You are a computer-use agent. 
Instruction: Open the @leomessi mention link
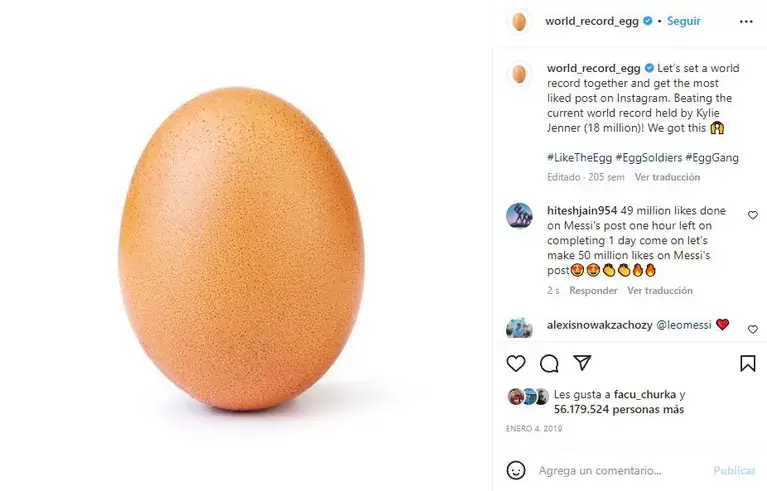(683, 325)
